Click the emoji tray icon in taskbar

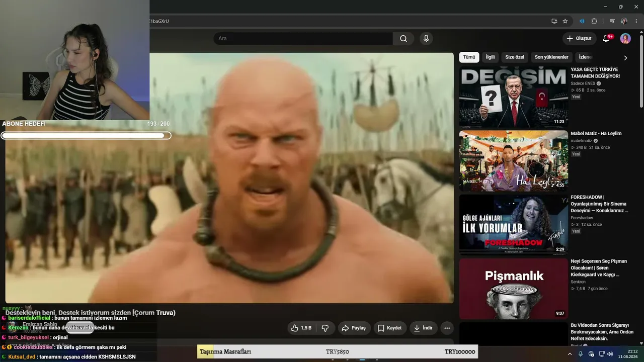click(590, 354)
